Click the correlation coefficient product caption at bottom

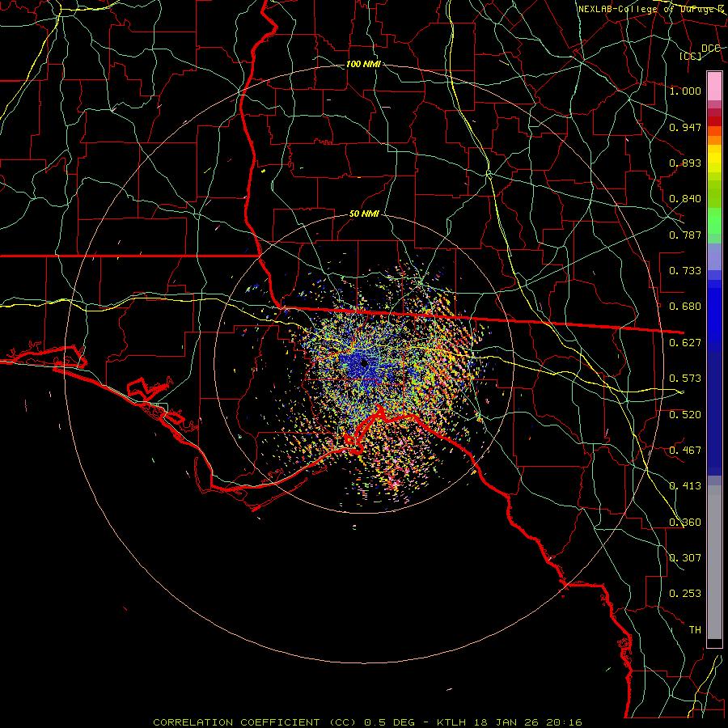367,722
